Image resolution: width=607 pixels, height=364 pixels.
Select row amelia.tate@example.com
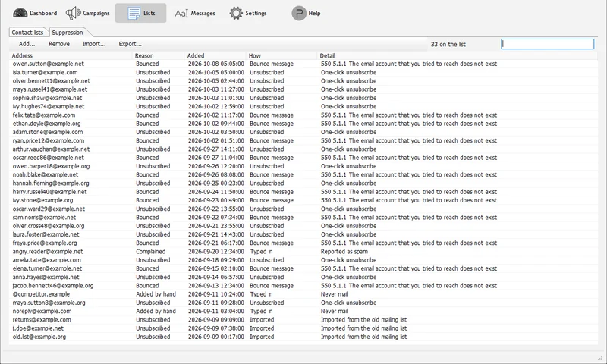303,260
